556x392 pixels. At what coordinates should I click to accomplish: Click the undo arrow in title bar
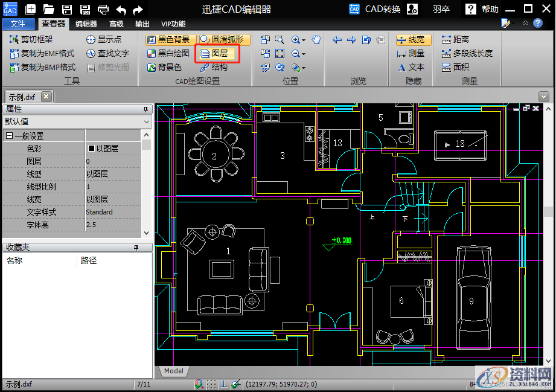coord(121,9)
